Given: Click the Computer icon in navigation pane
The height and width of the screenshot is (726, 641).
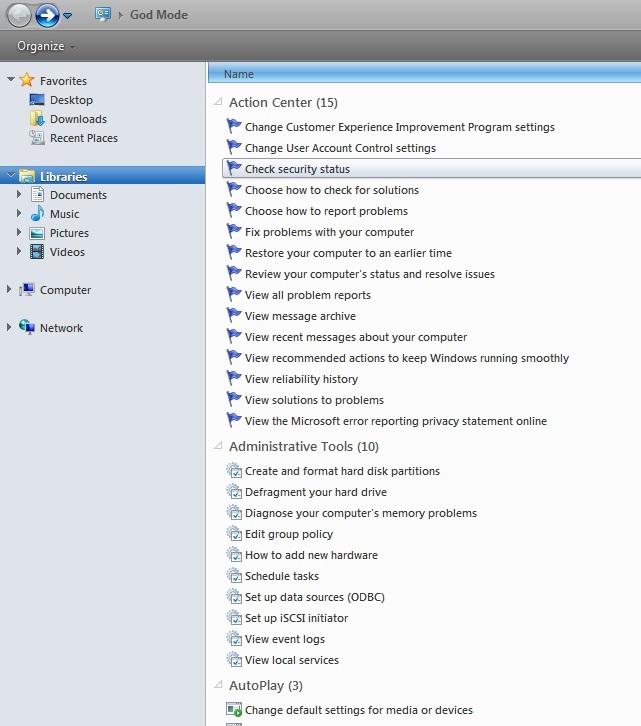Looking at the screenshot, I should [27, 289].
